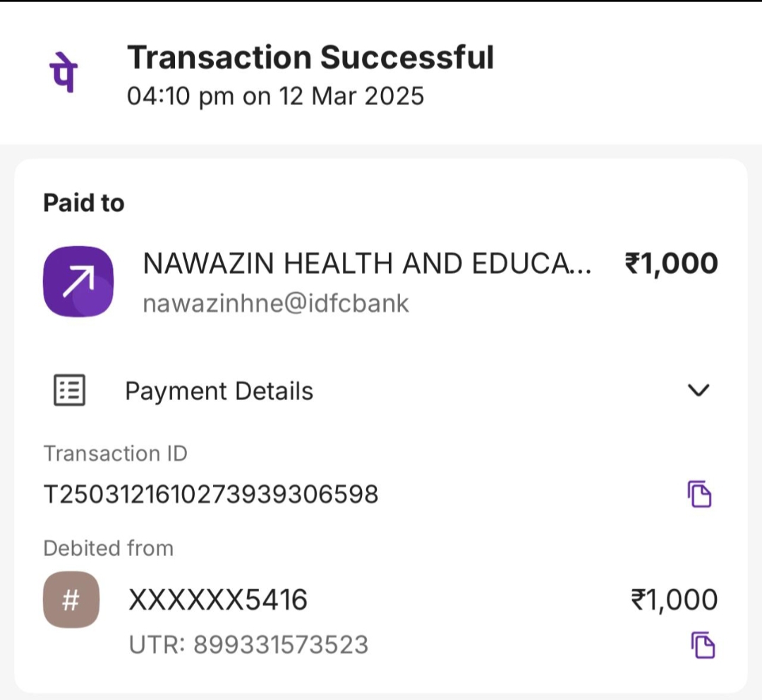Click the account number XXXXXX5416
762x700 pixels.
pos(218,601)
